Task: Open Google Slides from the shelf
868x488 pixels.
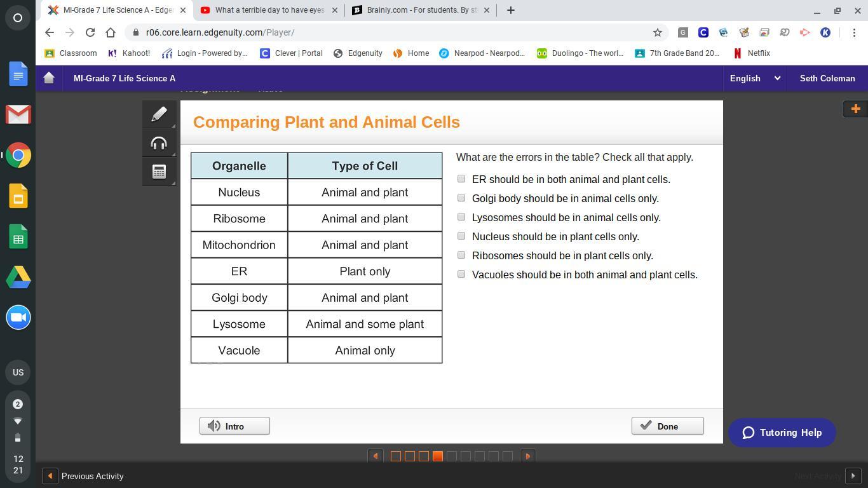Action: point(18,196)
